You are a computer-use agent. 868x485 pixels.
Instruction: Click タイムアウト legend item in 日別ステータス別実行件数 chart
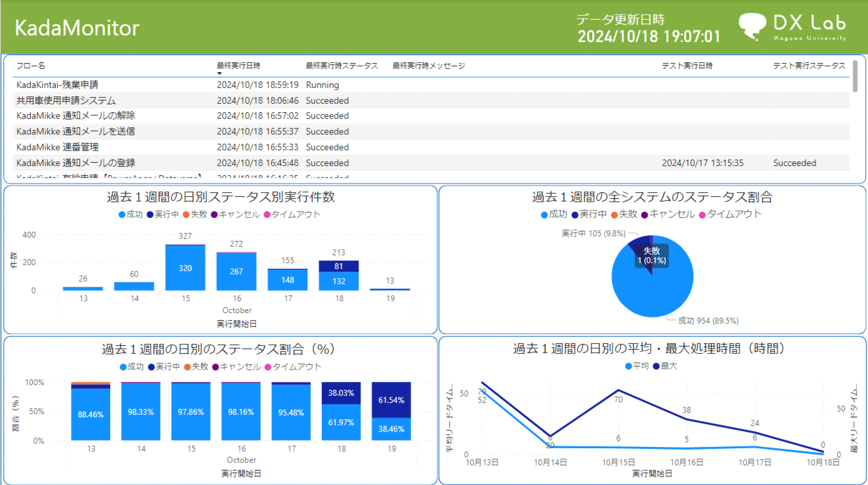click(292, 215)
